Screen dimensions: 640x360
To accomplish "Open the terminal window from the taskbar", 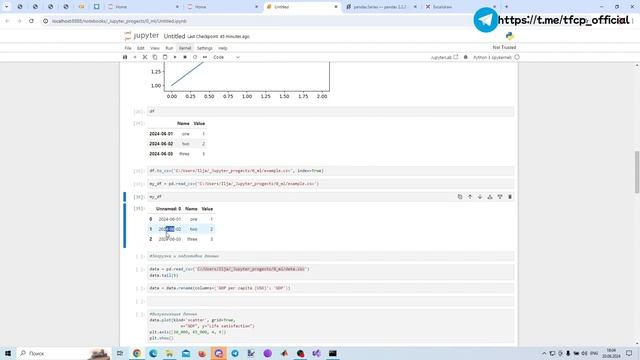I will 333,353.
